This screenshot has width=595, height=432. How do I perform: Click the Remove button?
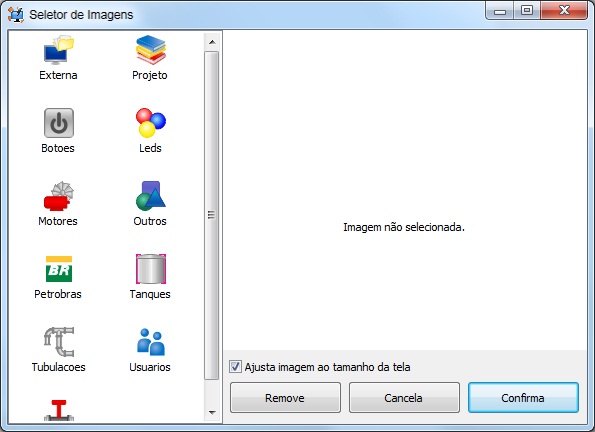(x=285, y=397)
